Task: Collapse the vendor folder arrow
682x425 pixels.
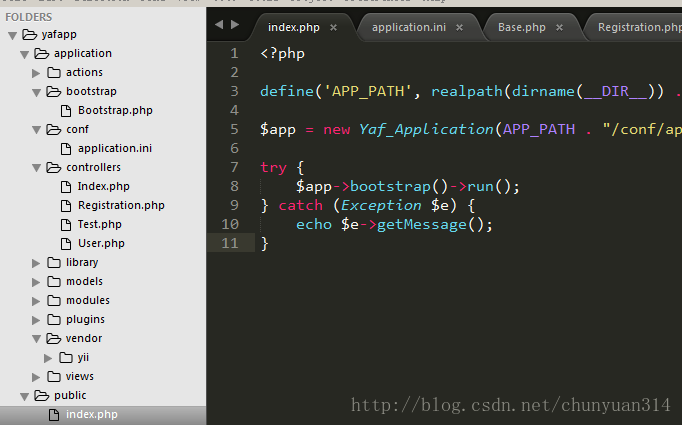Action: [37, 339]
